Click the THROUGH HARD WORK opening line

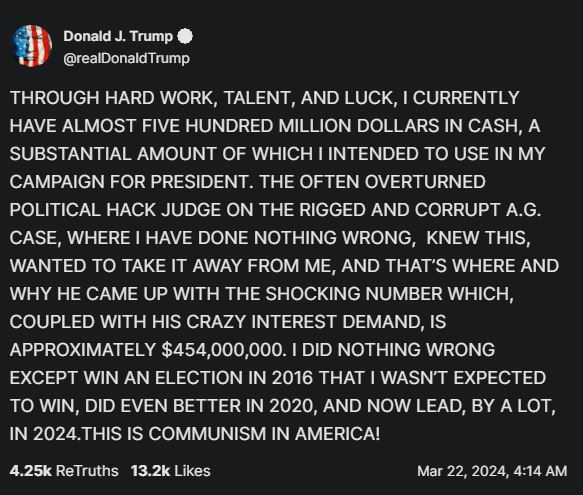click(x=264, y=98)
